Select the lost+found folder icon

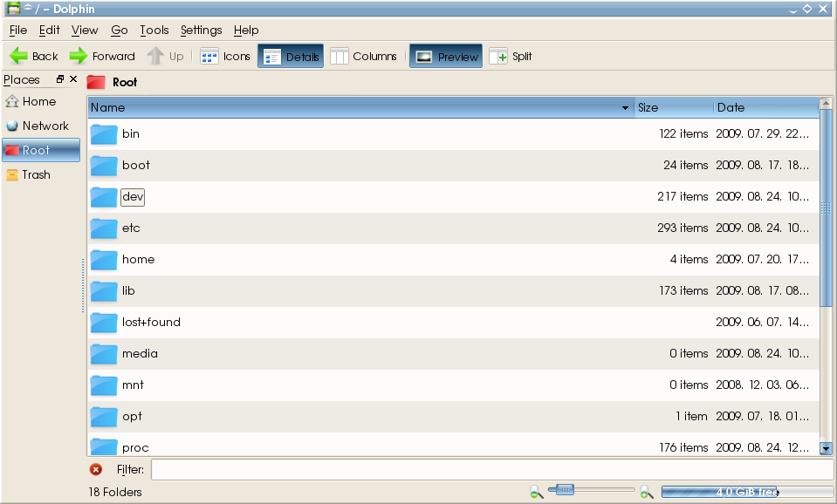click(104, 324)
